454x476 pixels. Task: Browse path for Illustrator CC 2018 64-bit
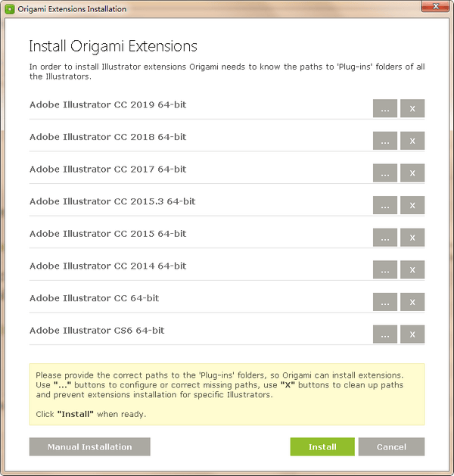[384, 141]
